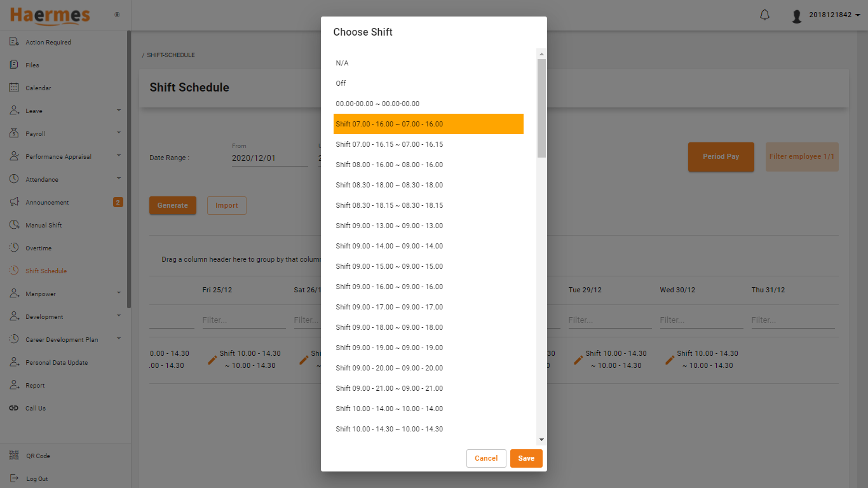Choose Shift 09.00 - 17.00 option

coord(428,307)
